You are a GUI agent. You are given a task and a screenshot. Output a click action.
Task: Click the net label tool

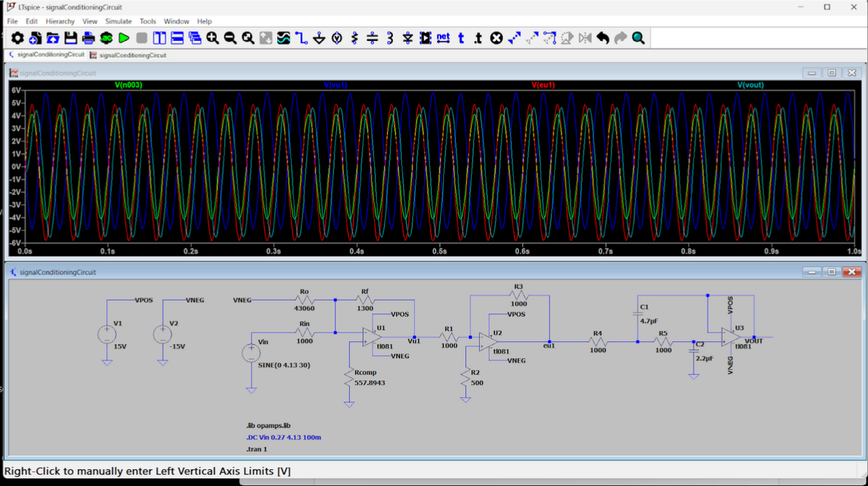tap(443, 38)
